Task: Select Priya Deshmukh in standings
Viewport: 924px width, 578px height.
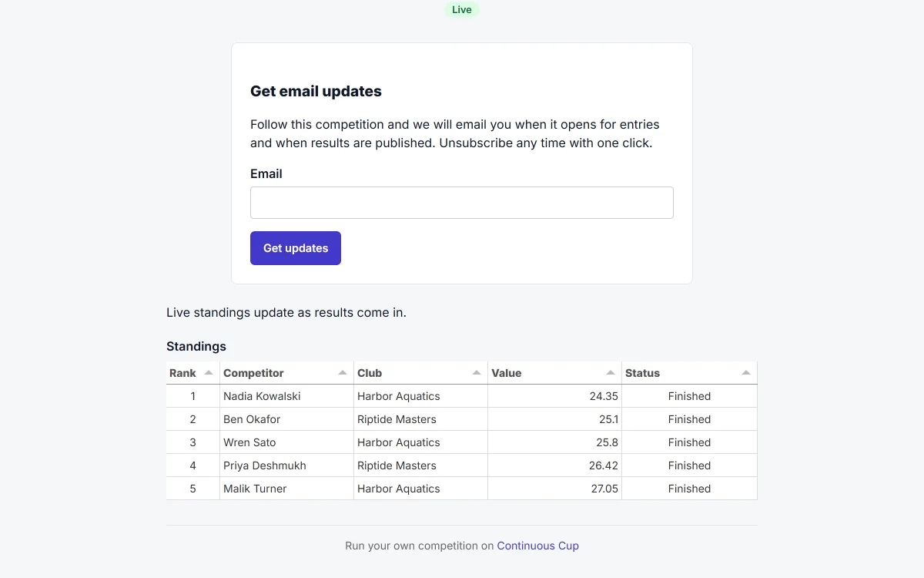Action: click(x=265, y=465)
